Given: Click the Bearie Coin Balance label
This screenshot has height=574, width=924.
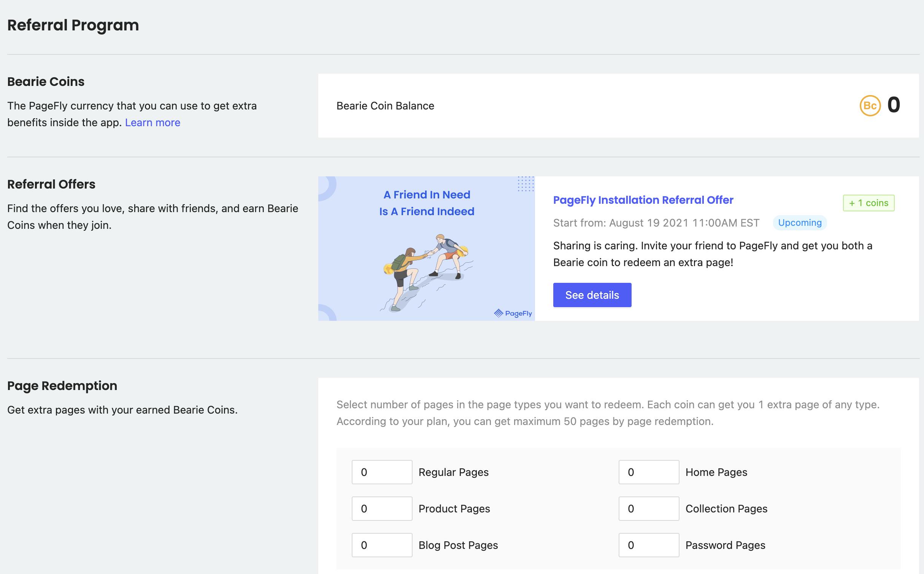Looking at the screenshot, I should 385,106.
